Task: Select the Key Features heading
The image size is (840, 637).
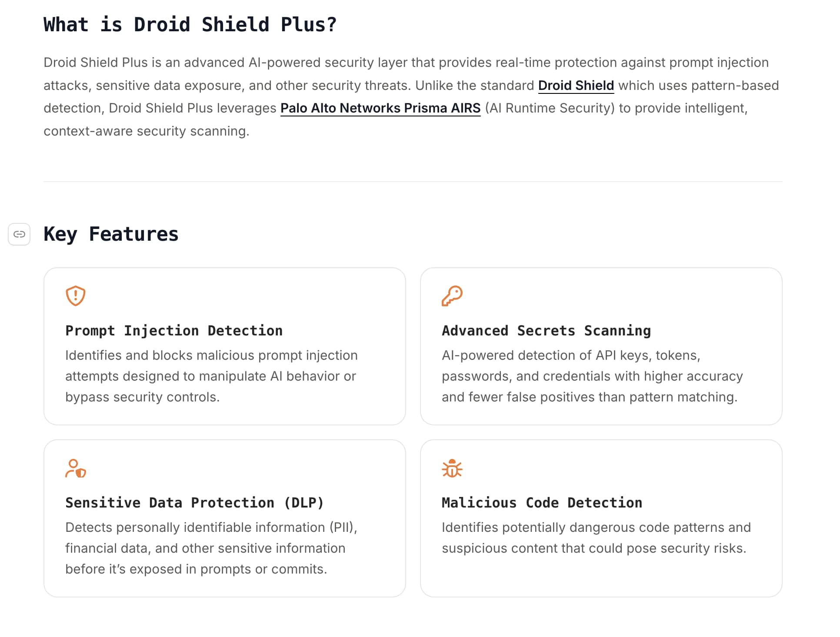Action: pos(110,234)
